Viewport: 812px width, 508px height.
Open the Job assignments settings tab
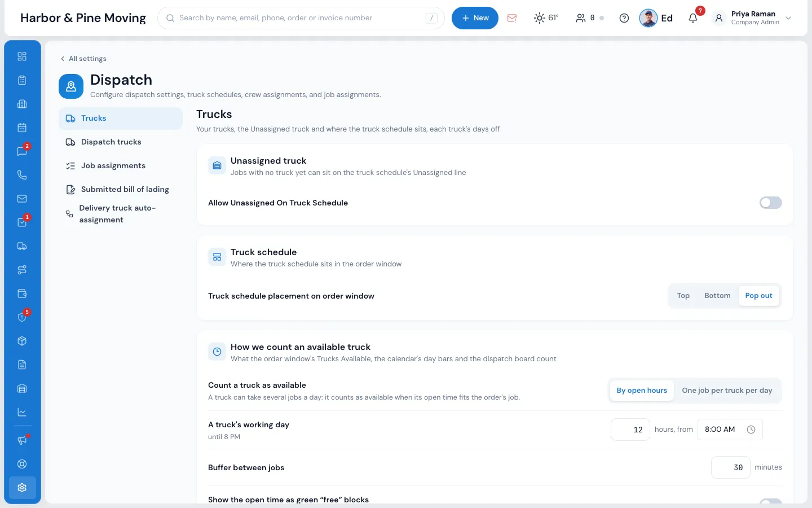[121, 166]
